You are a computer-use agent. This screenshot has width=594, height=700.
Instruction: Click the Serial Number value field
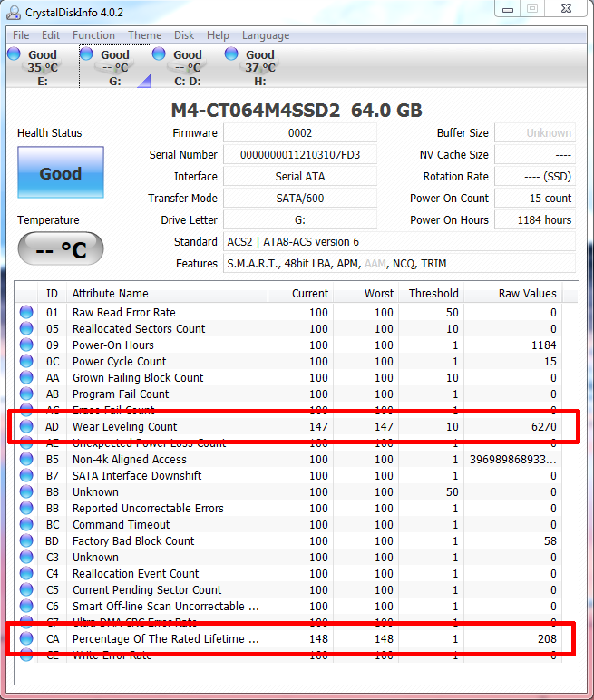click(x=300, y=155)
